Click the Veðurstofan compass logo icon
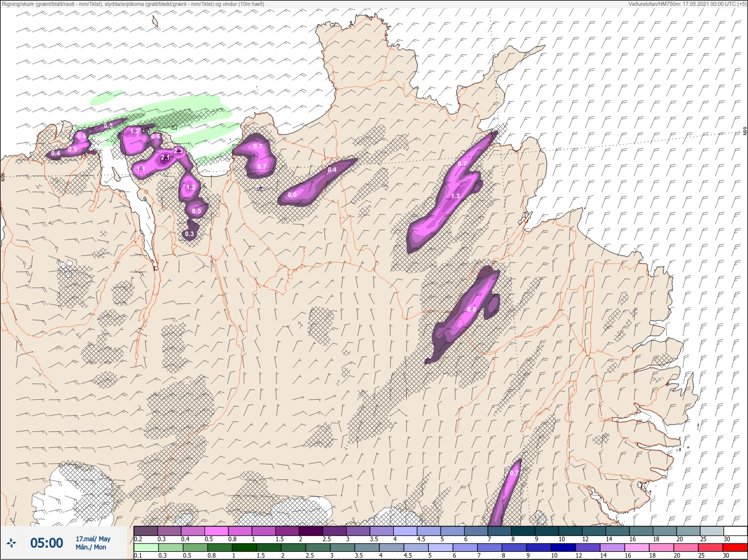This screenshot has height=560, width=748. [12, 543]
